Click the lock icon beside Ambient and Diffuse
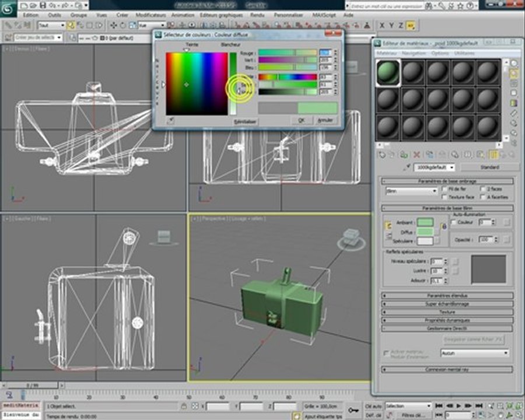Image resolution: width=525 pixels, height=420 pixels. click(444, 227)
